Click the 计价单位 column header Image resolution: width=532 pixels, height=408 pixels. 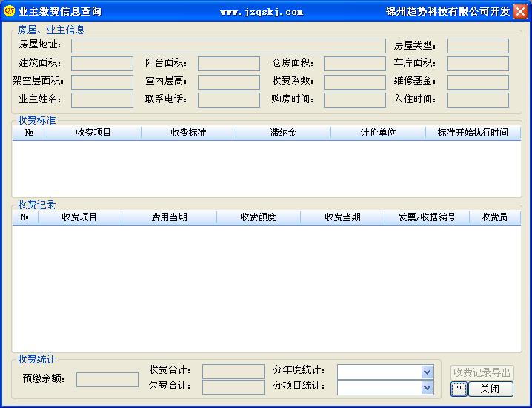[378, 133]
